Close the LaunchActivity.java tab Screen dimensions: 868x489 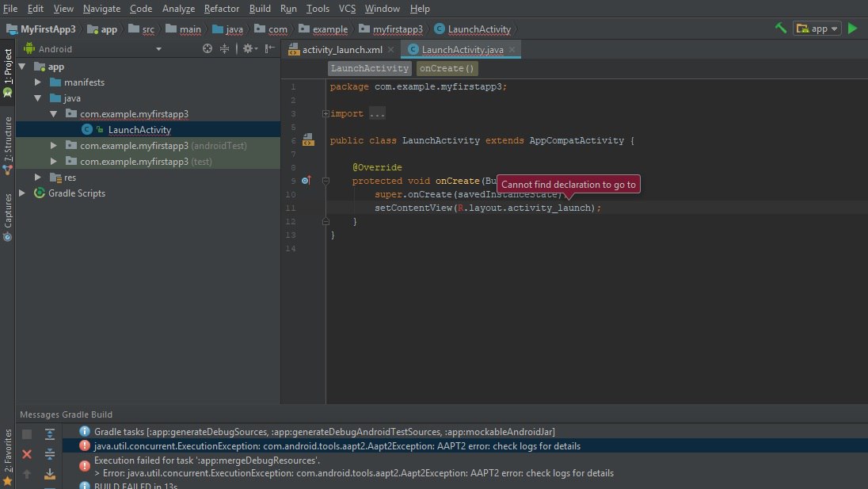pos(512,49)
